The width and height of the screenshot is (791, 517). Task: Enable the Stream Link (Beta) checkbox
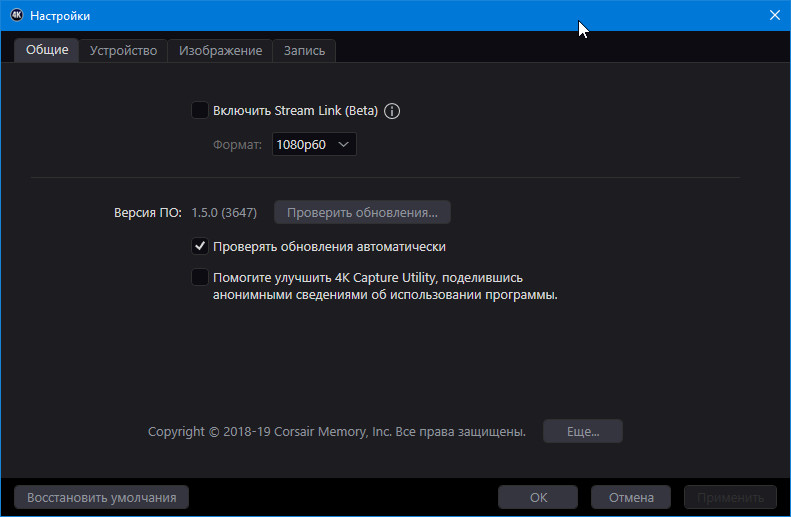(200, 110)
